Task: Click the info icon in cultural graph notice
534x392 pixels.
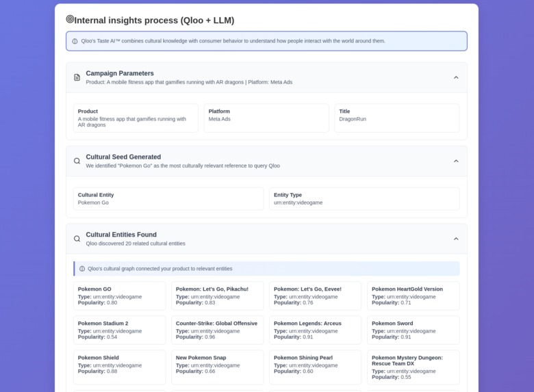Action: (82, 269)
